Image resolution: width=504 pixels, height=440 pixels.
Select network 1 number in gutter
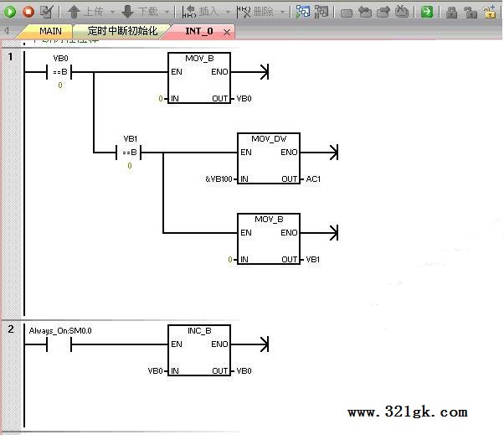[x=11, y=57]
